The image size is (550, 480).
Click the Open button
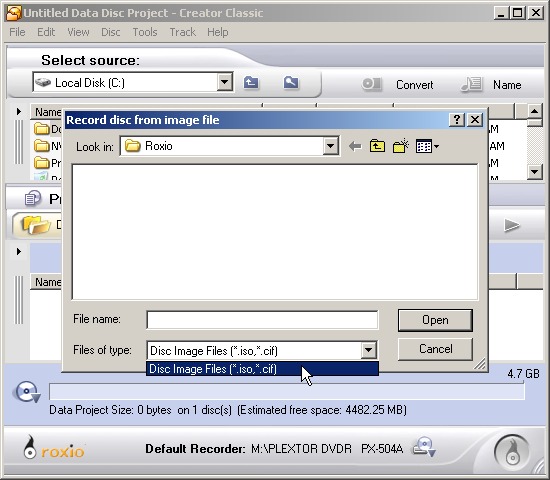[x=435, y=320]
